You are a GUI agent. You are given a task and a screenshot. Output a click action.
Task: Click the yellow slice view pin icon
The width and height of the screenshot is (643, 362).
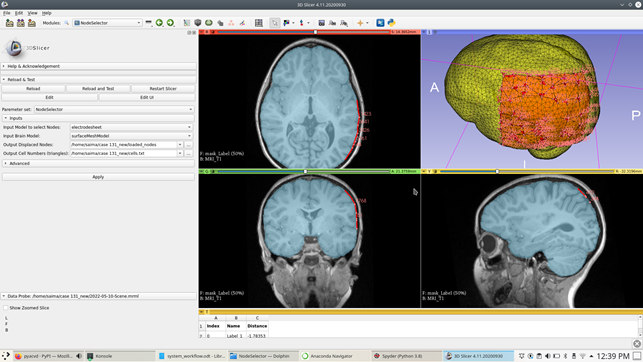424,171
